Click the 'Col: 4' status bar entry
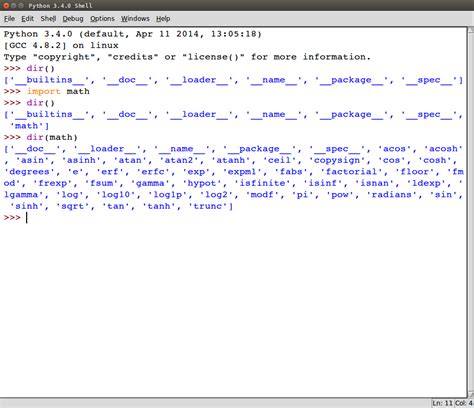The height and width of the screenshot is (408, 474). (x=464, y=403)
